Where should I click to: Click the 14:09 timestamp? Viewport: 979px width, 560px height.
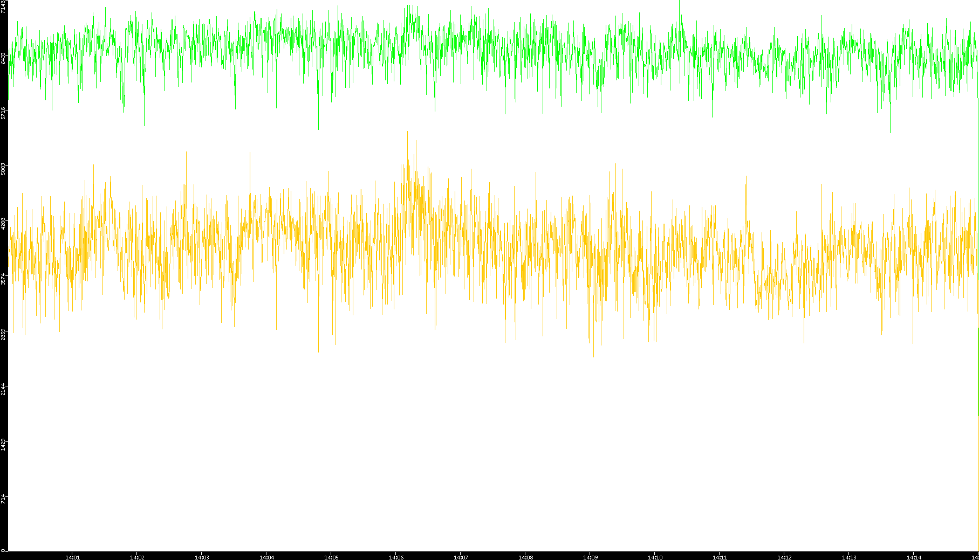click(590, 557)
